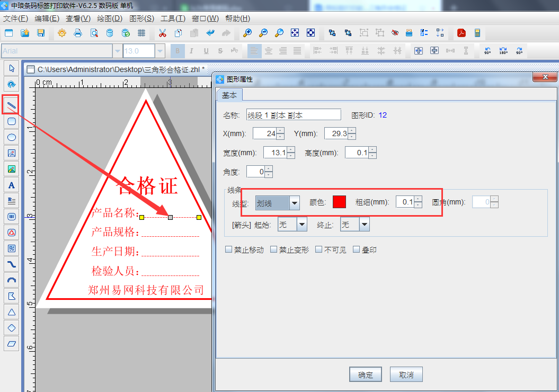
Task: Enable the 禁止移动 checkbox
Action: 229,250
